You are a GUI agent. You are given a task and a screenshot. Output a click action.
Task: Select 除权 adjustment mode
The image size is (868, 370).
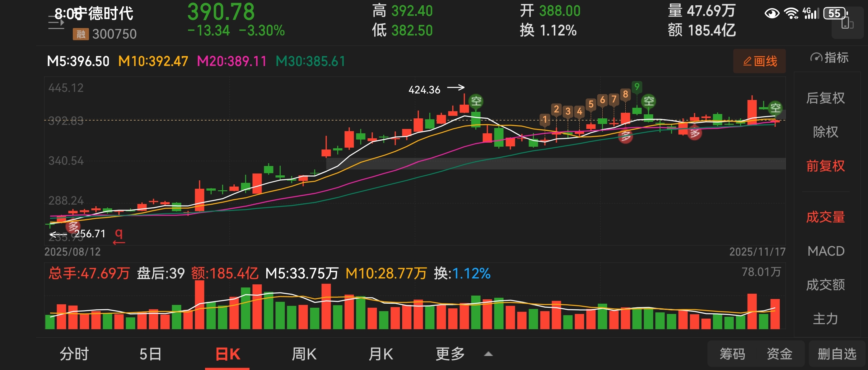(x=825, y=132)
